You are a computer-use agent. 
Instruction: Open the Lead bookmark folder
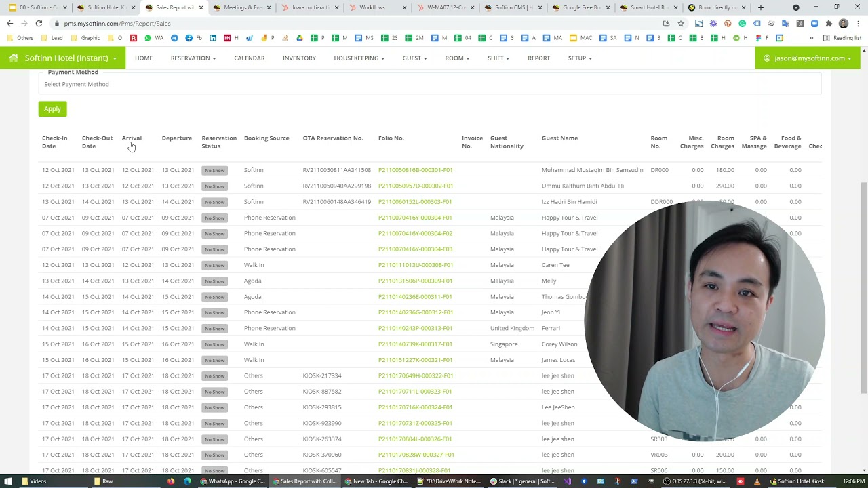[52, 38]
